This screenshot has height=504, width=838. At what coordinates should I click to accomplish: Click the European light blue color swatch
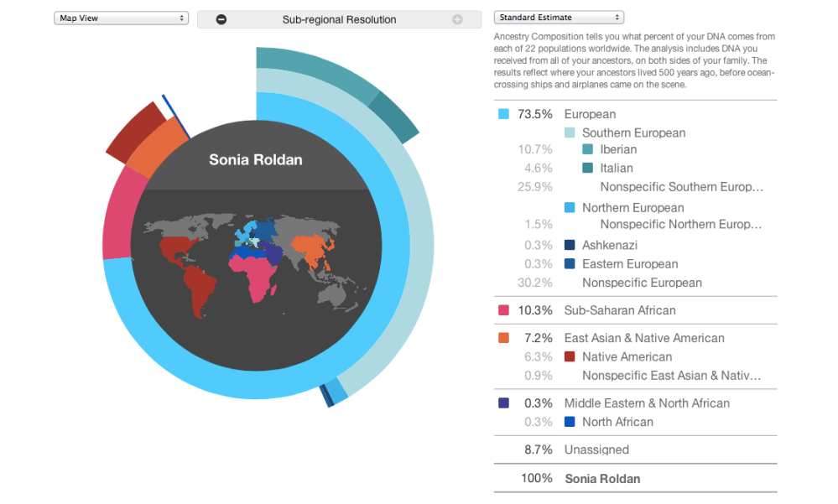(503, 114)
